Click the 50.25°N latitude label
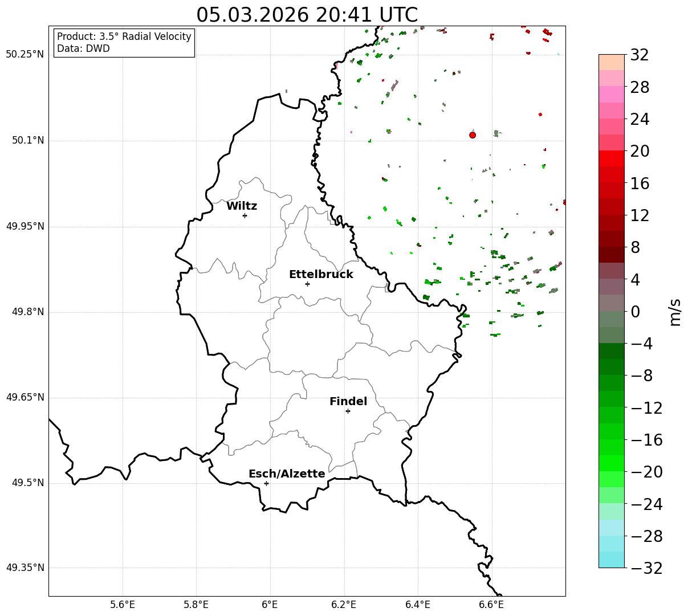Viewport: 688px width, 616px height. pyautogui.click(x=25, y=55)
